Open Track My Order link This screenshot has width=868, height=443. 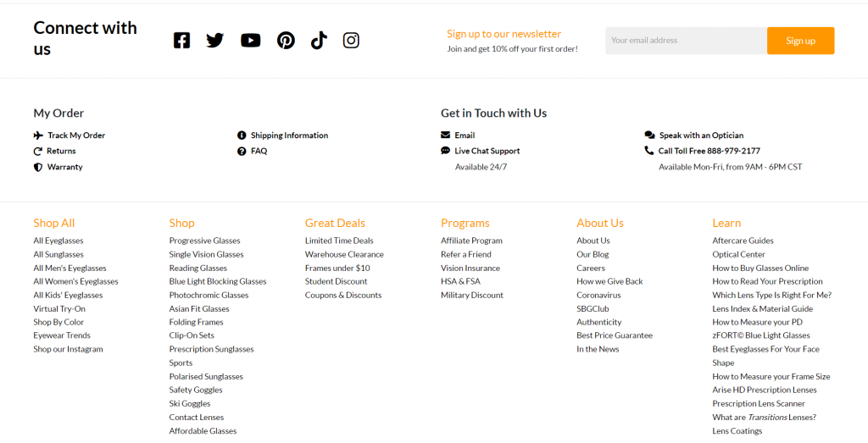76,136
